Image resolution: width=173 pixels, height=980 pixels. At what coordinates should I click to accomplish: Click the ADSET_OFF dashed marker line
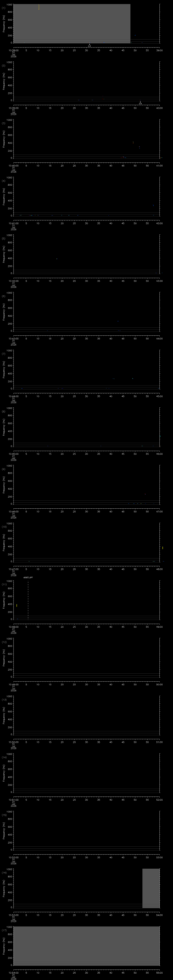tap(28, 600)
